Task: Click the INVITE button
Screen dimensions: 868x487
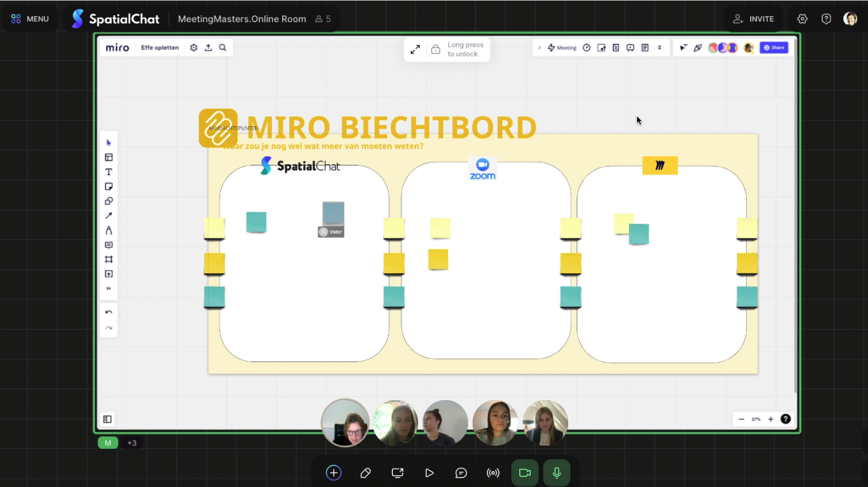Action: point(754,19)
